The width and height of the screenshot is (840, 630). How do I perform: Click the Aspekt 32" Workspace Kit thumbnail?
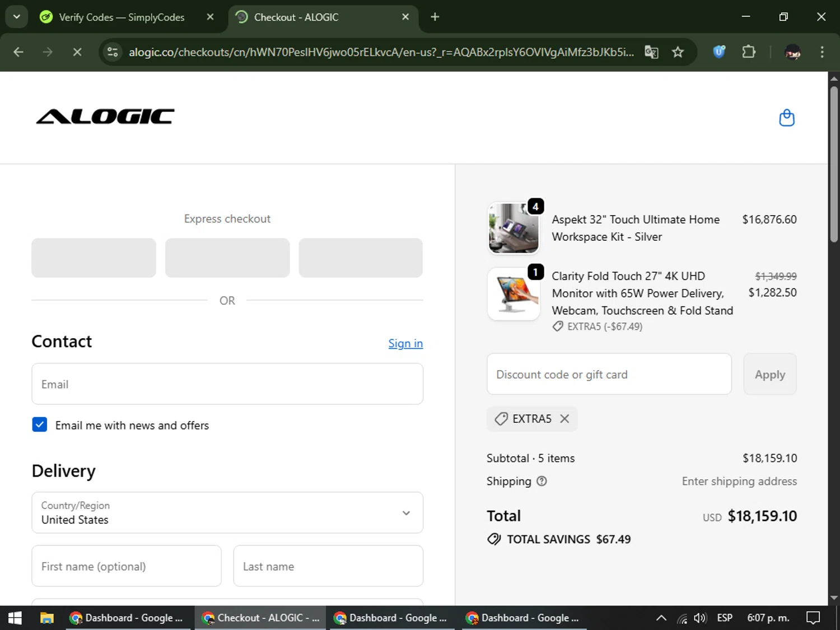(514, 228)
